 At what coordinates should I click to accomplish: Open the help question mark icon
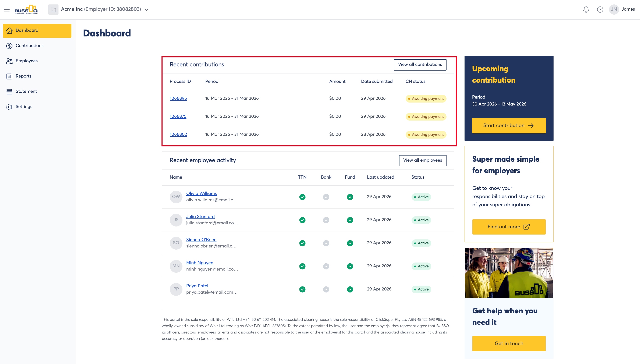click(x=600, y=10)
